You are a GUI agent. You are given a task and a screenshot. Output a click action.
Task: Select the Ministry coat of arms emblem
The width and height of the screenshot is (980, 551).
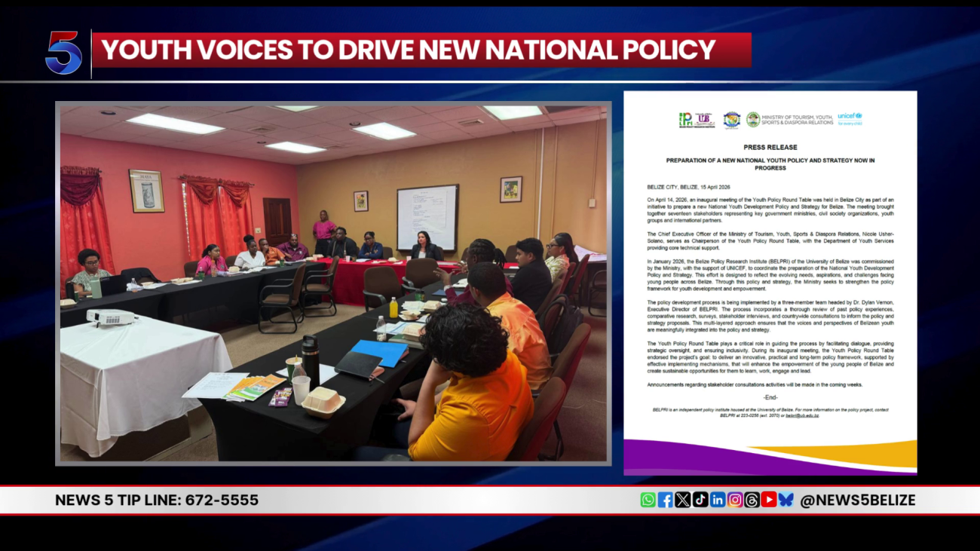[x=752, y=119]
